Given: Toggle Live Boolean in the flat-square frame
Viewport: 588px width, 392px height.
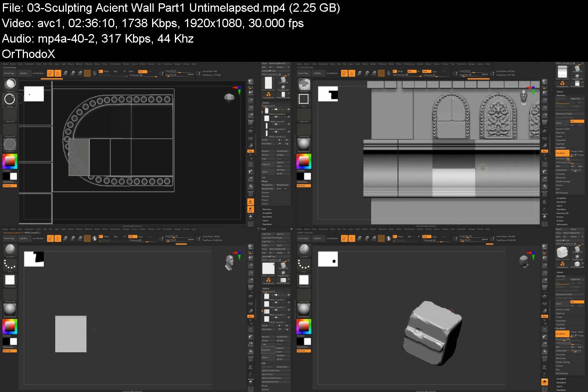Looking at the screenshot, I should coord(38,238).
